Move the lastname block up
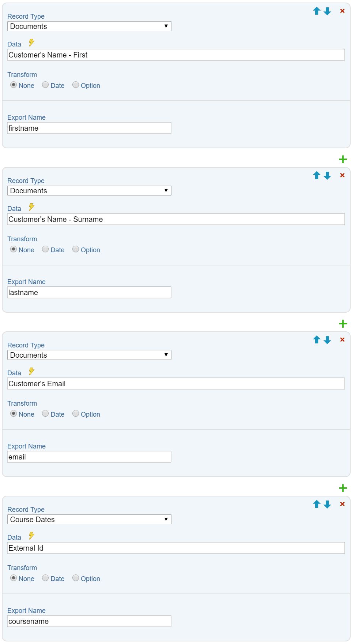Screen dimensions: 355x644 pos(317,175)
